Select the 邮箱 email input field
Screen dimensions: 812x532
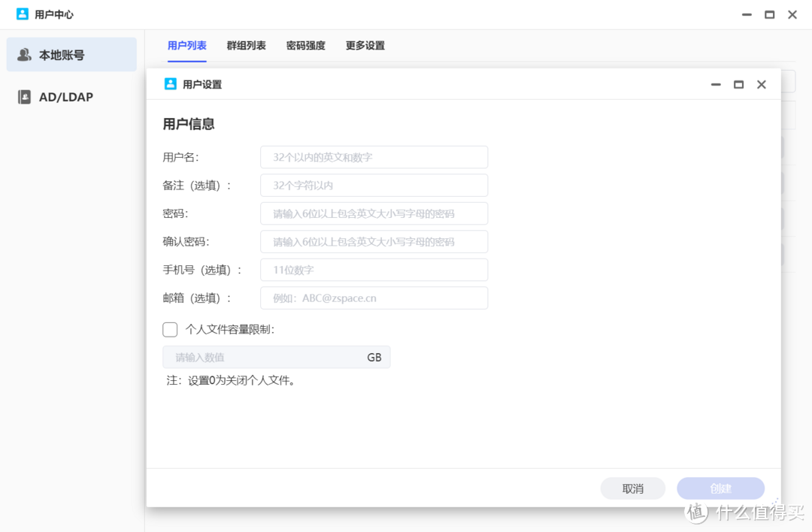click(374, 298)
